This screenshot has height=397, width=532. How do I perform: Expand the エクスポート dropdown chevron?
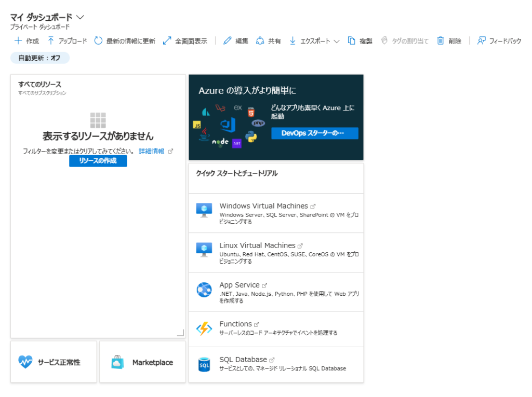337,42
